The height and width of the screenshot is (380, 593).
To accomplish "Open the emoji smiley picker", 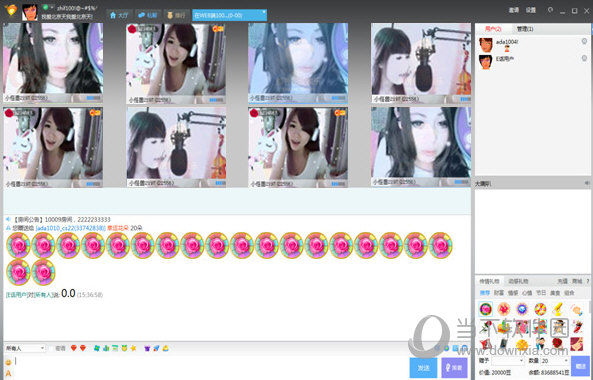I will coord(8,363).
